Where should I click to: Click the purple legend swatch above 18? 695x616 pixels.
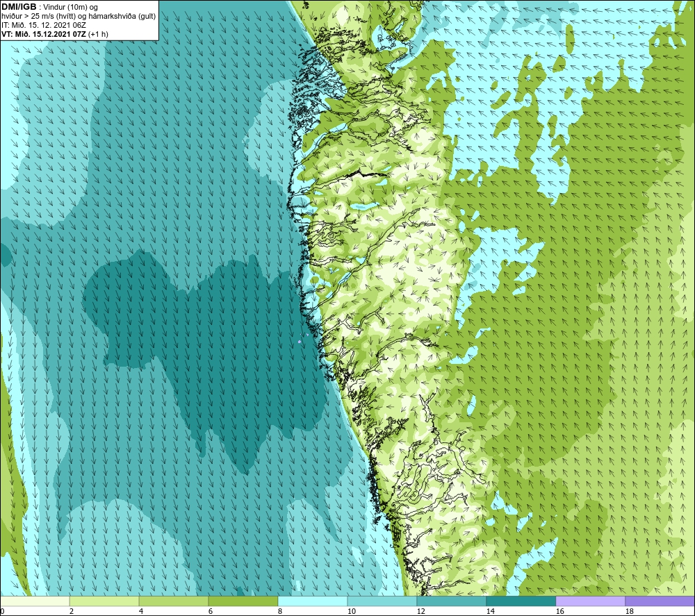click(x=660, y=601)
